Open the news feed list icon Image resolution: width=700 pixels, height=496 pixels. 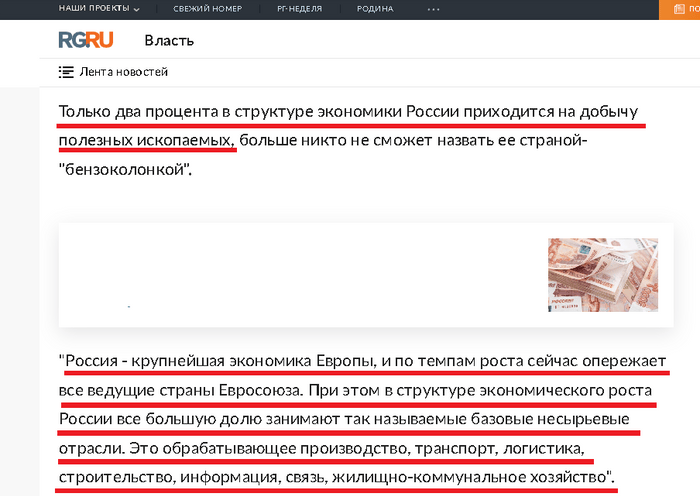pos(66,72)
